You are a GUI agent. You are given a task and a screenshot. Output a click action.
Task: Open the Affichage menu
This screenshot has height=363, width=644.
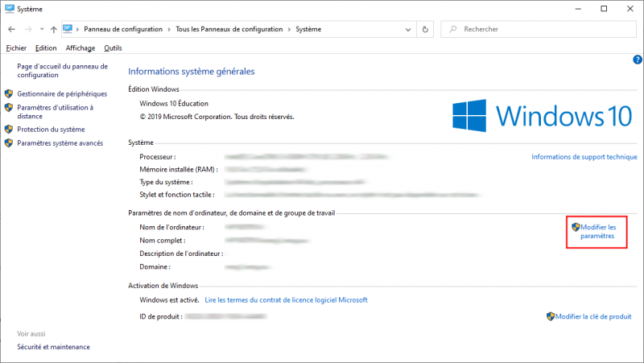point(80,48)
